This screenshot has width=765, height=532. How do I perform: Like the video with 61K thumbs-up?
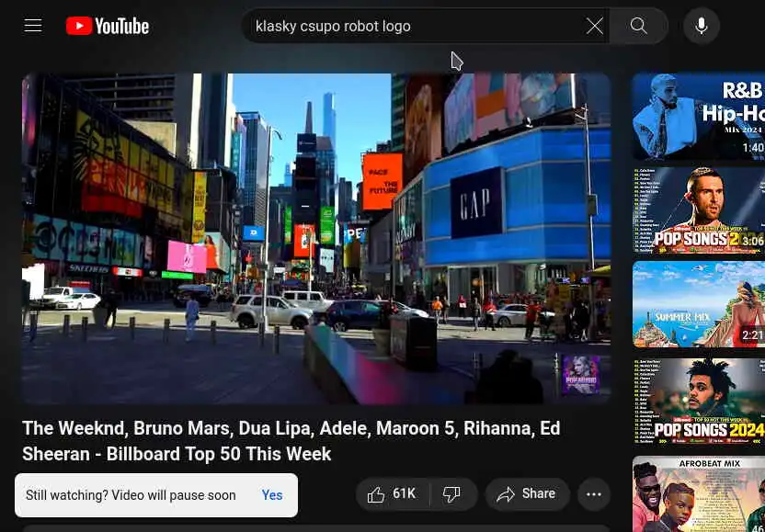tap(393, 494)
